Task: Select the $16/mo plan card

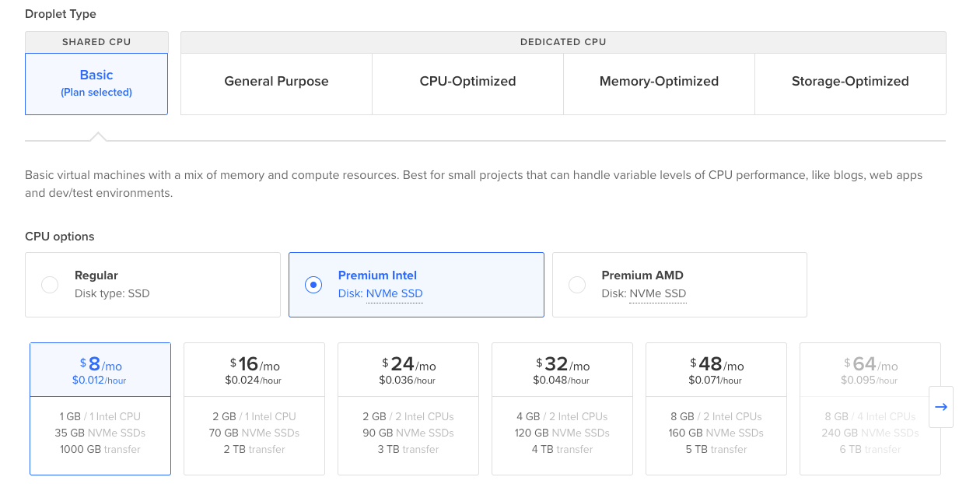Action: (x=254, y=409)
